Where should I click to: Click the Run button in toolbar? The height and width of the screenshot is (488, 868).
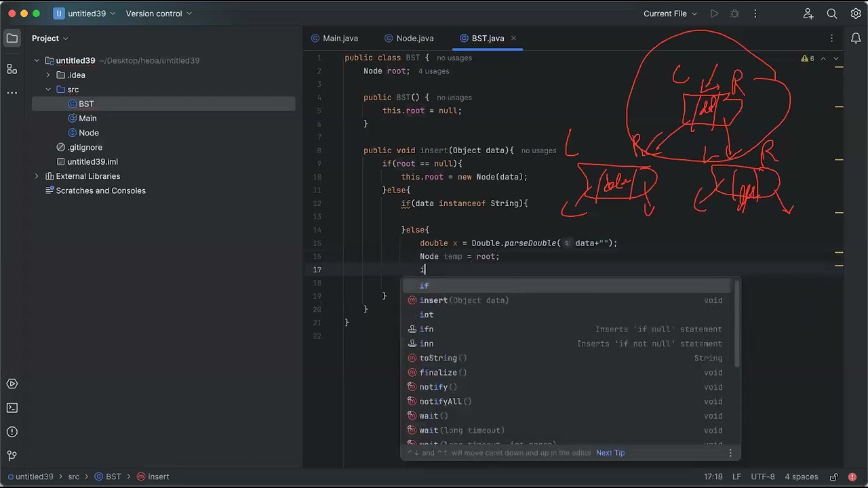714,14
